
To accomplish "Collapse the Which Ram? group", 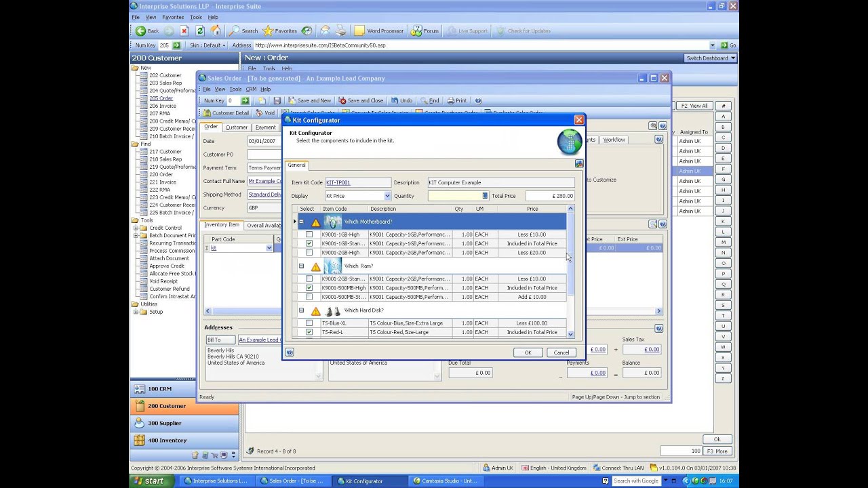I will (x=301, y=266).
